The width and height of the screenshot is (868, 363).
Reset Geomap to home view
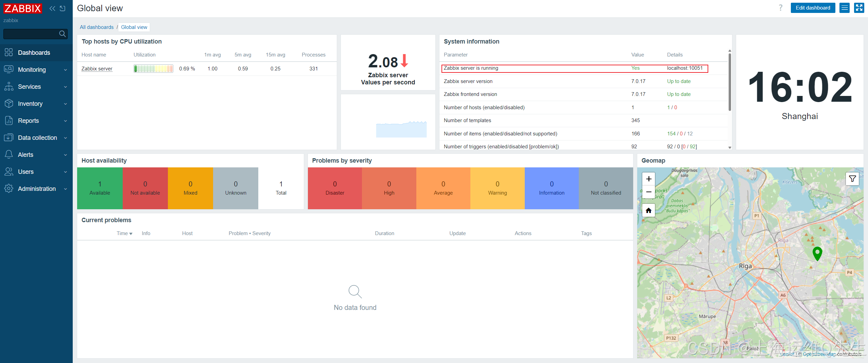tap(648, 210)
